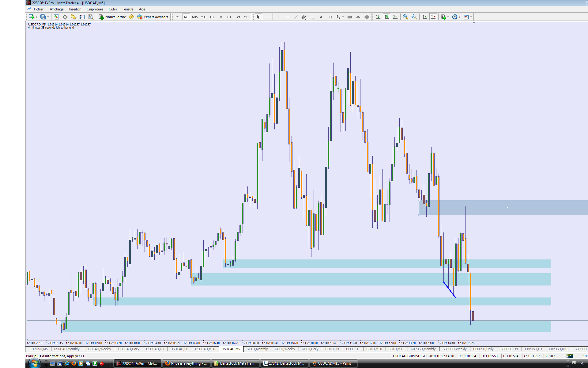588x368 pixels.
Task: Toggle Candlesticks chart mode button
Action: point(387,17)
